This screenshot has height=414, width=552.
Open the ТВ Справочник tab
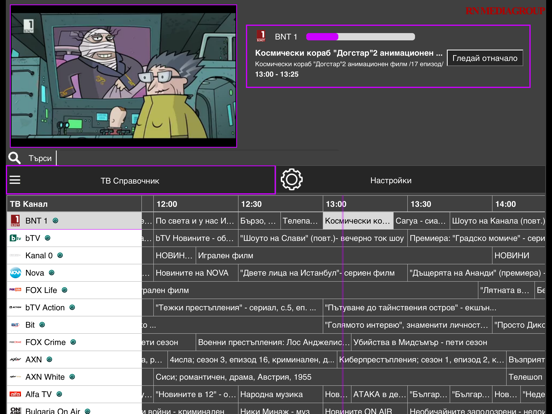point(141,180)
